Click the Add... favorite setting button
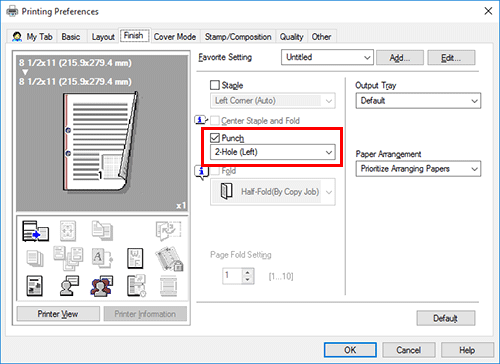500x364 pixels. point(400,58)
